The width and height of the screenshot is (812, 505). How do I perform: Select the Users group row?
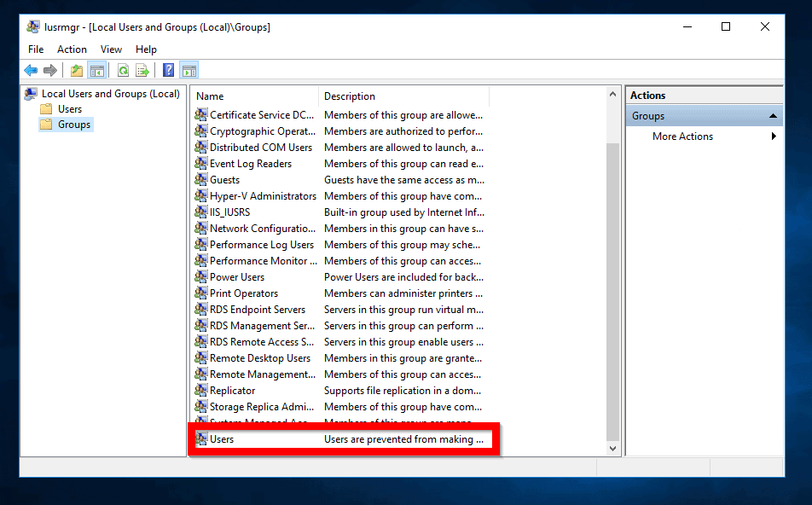click(x=222, y=439)
